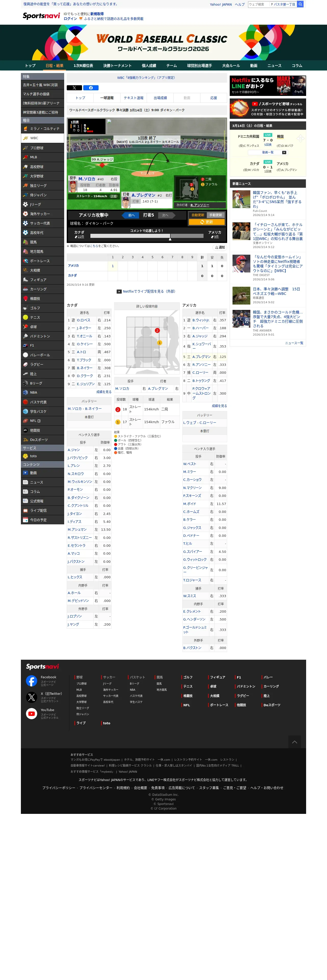
Task: Open テニス sidebar item
Action: pyautogui.click(x=42, y=317)
